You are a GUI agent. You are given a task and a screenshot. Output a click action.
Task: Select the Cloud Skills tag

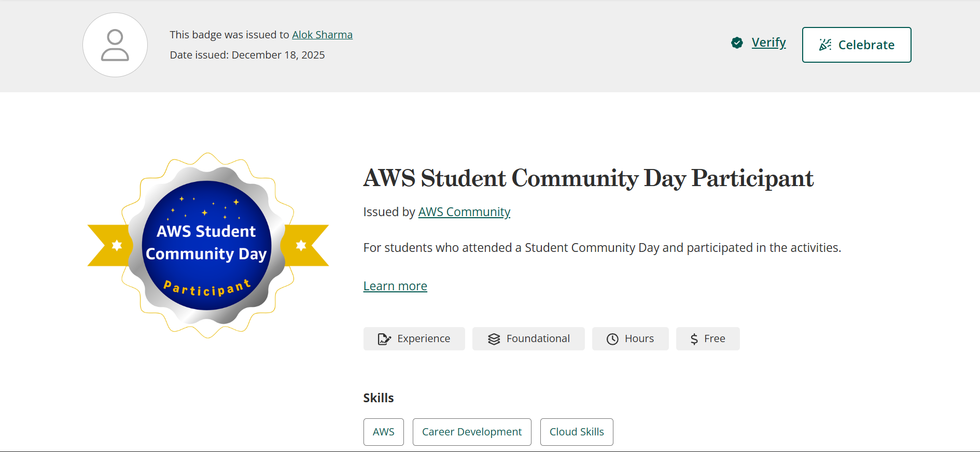pyautogui.click(x=577, y=432)
